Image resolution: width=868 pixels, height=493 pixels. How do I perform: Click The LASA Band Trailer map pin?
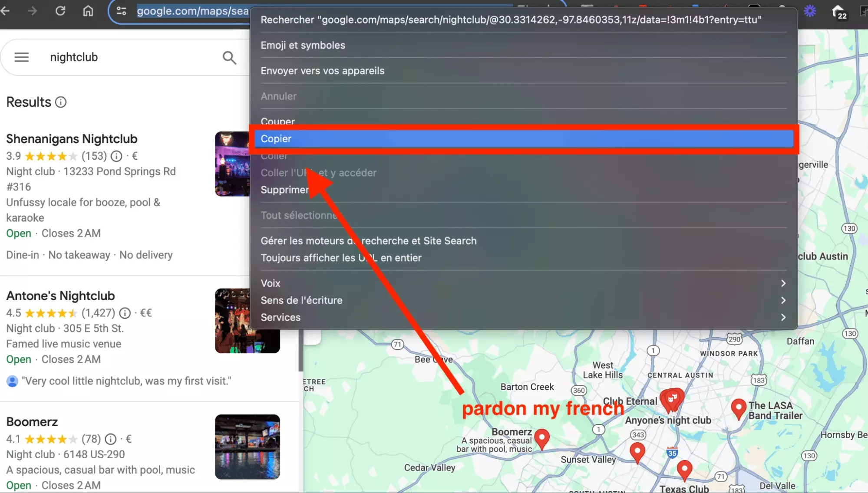coord(738,408)
